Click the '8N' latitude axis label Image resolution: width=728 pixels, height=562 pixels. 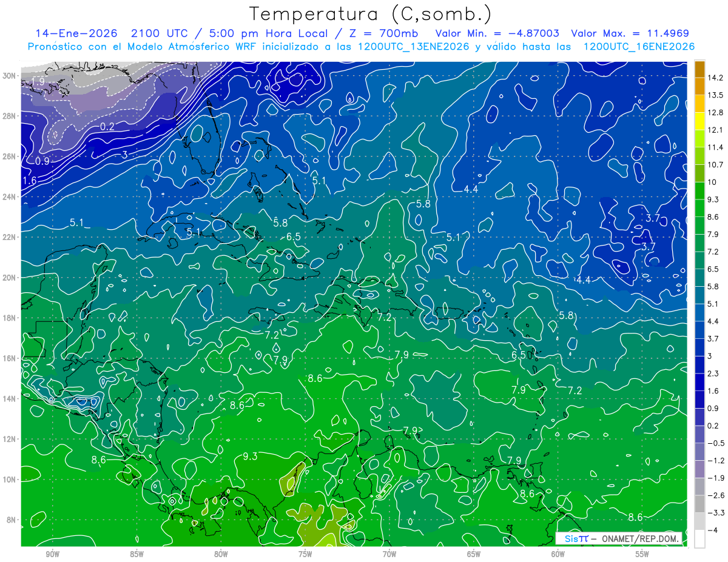tap(12, 520)
